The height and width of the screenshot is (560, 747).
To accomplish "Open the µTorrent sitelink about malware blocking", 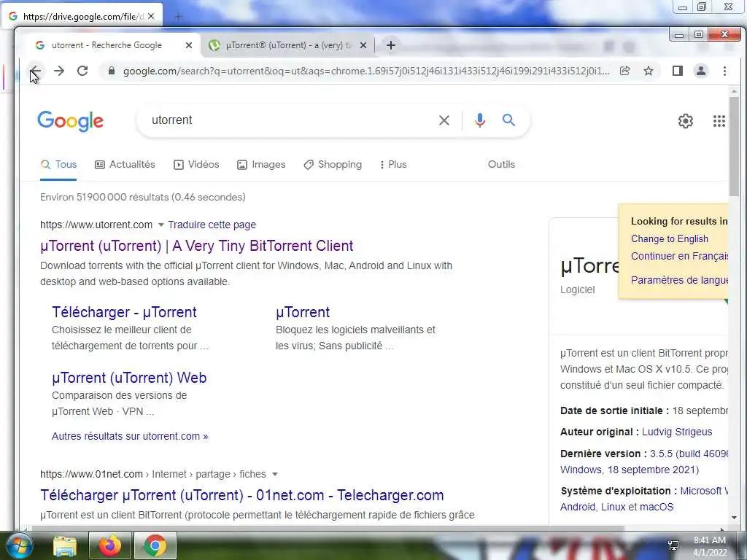I will coord(303,312).
